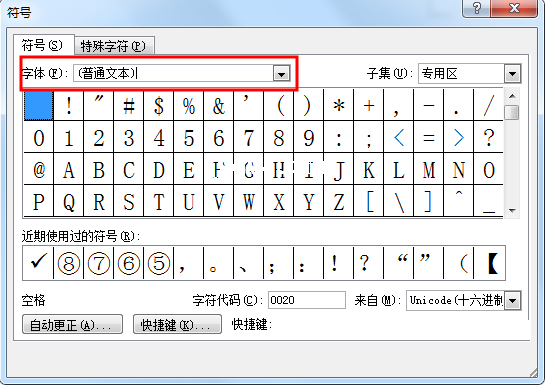The width and height of the screenshot is (545, 385).
Task: Click the 自动更正 button
Action: tap(72, 325)
